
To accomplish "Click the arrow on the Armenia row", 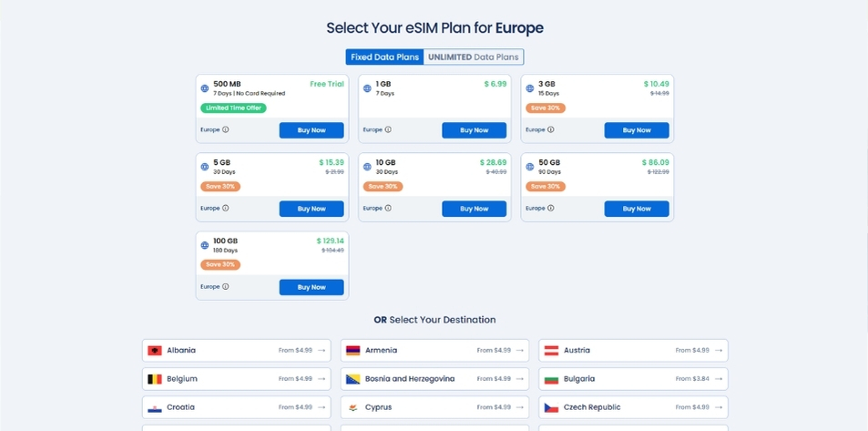I will pos(520,350).
